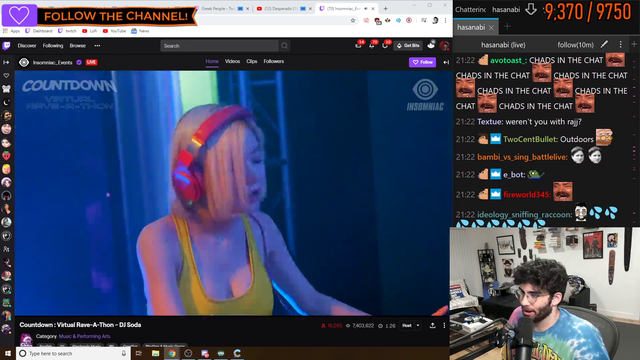Open the notifications bell with 70 badge

pos(372,46)
